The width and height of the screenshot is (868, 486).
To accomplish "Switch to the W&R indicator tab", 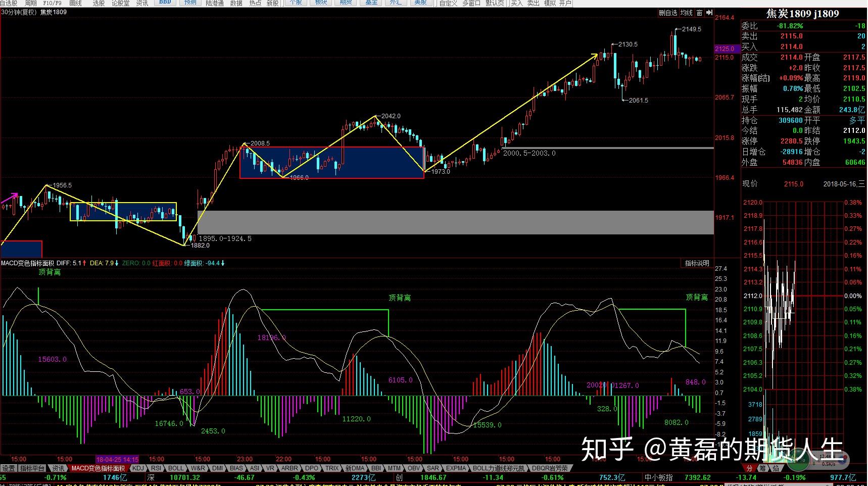I will click(x=198, y=468).
